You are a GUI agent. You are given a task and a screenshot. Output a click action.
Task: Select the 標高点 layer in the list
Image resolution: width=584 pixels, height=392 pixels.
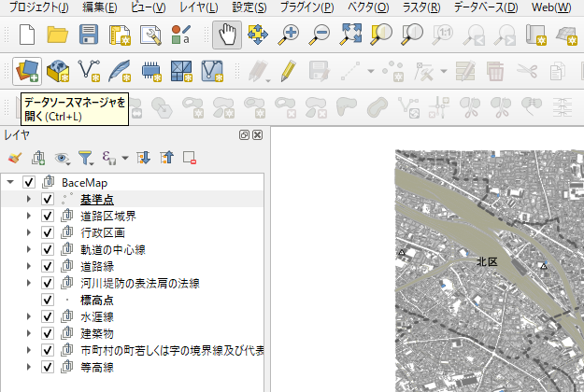pyautogui.click(x=97, y=300)
